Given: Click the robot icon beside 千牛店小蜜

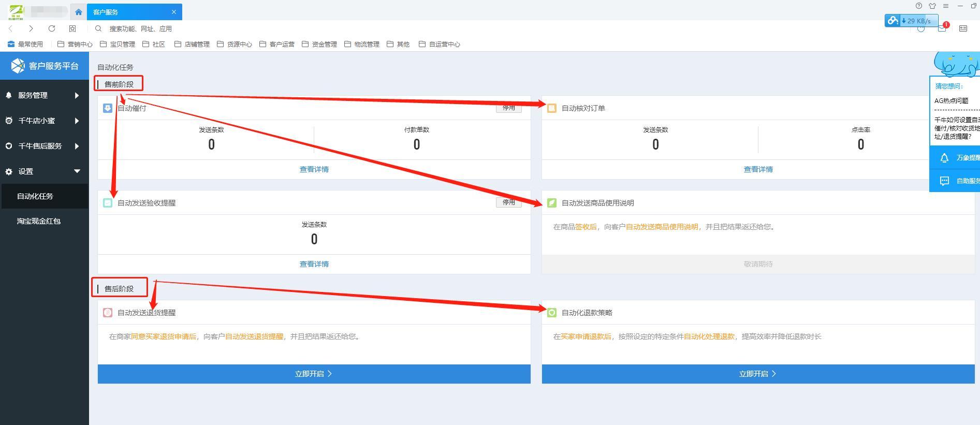Looking at the screenshot, I should tap(9, 121).
